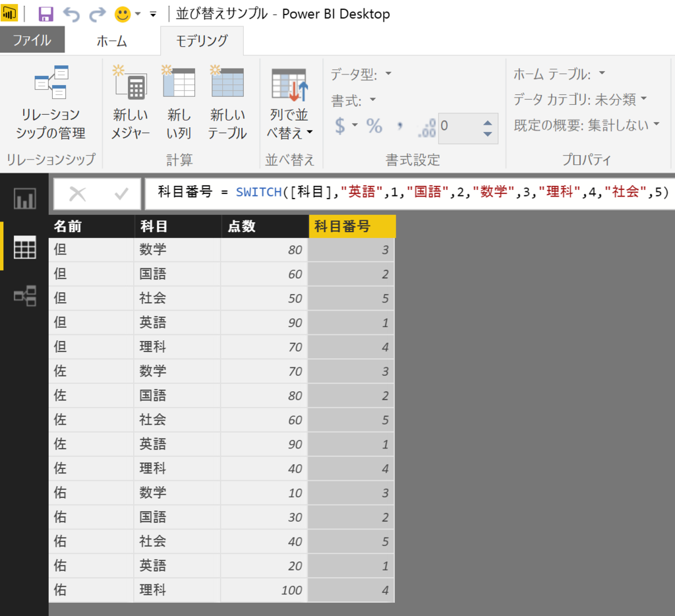Click the currency $ format icon
The height and width of the screenshot is (616, 675).
pos(339,126)
